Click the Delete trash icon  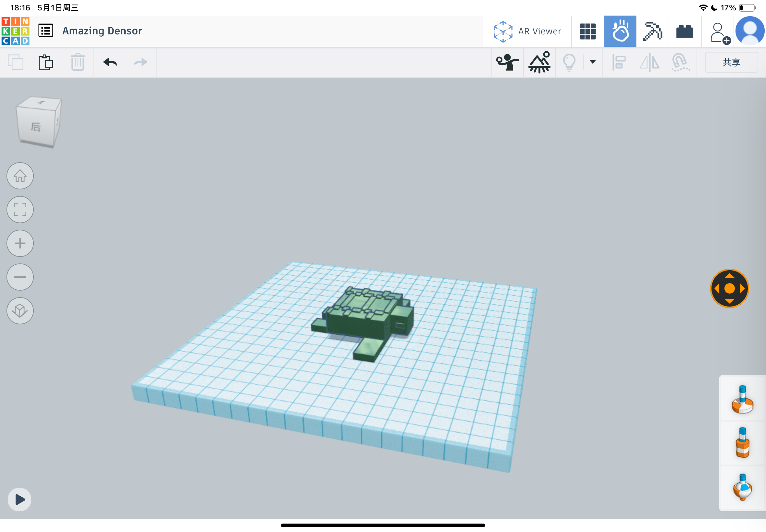pyautogui.click(x=77, y=62)
